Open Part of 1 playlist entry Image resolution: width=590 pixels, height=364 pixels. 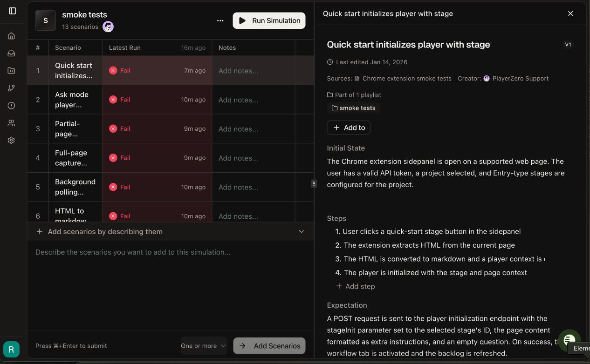coord(358,94)
